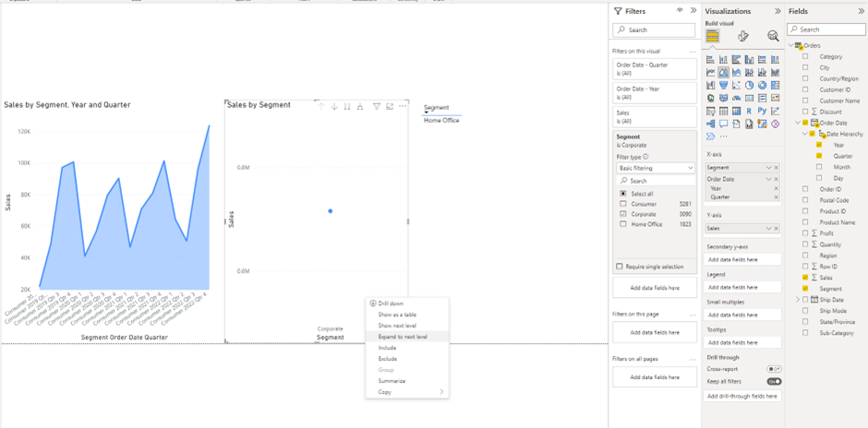Select the pie chart visual
Viewport: 868px width, 428px height.
(750, 85)
